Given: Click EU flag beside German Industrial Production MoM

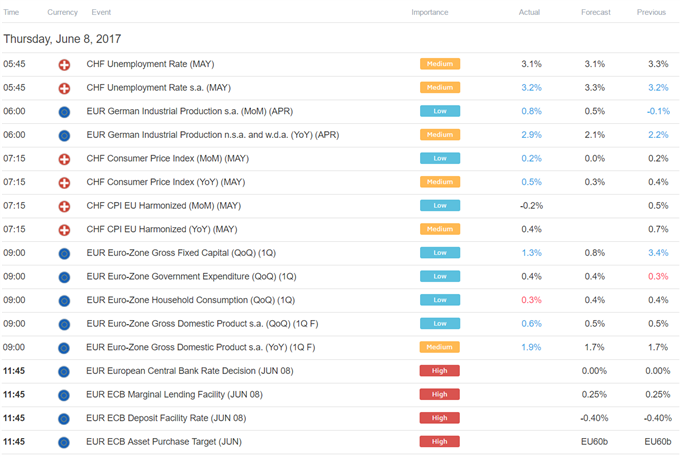Looking at the screenshot, I should [65, 111].
